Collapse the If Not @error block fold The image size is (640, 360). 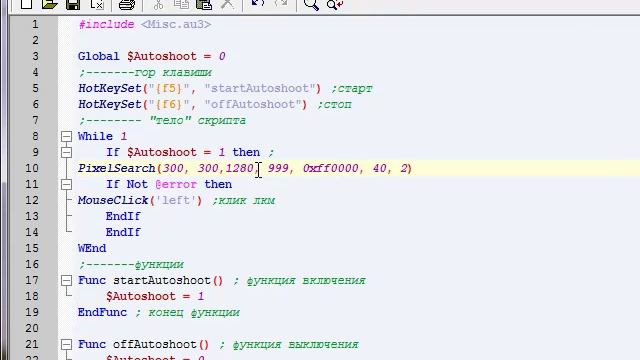(67, 184)
